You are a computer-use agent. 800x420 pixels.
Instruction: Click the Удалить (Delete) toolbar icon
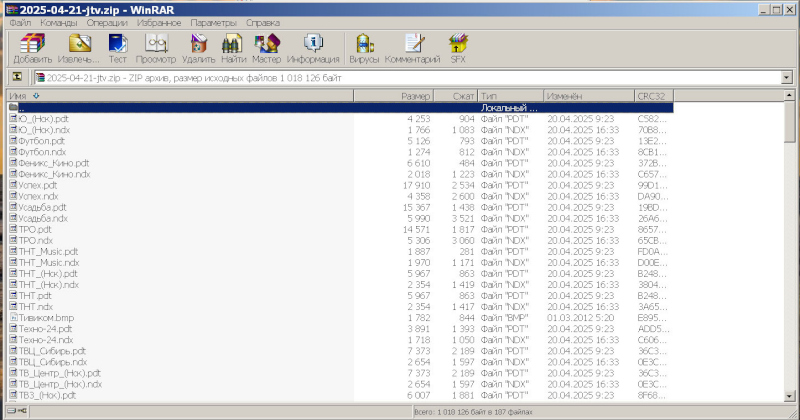tap(198, 44)
